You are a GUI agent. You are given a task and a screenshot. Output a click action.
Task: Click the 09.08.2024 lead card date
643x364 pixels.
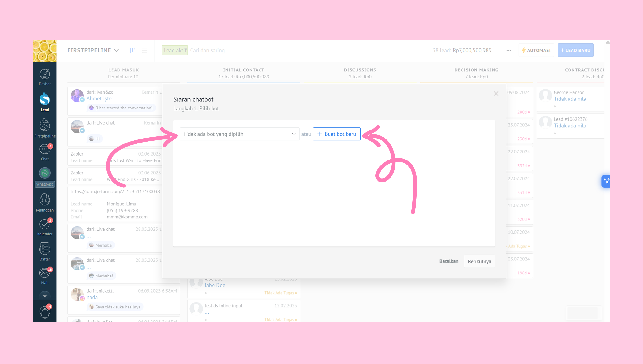[x=518, y=92]
